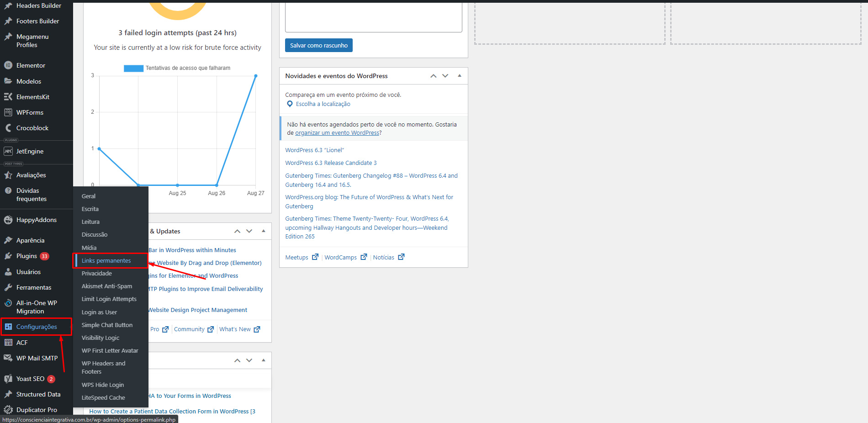Click the Yoast SEO sidebar icon

click(x=8, y=379)
